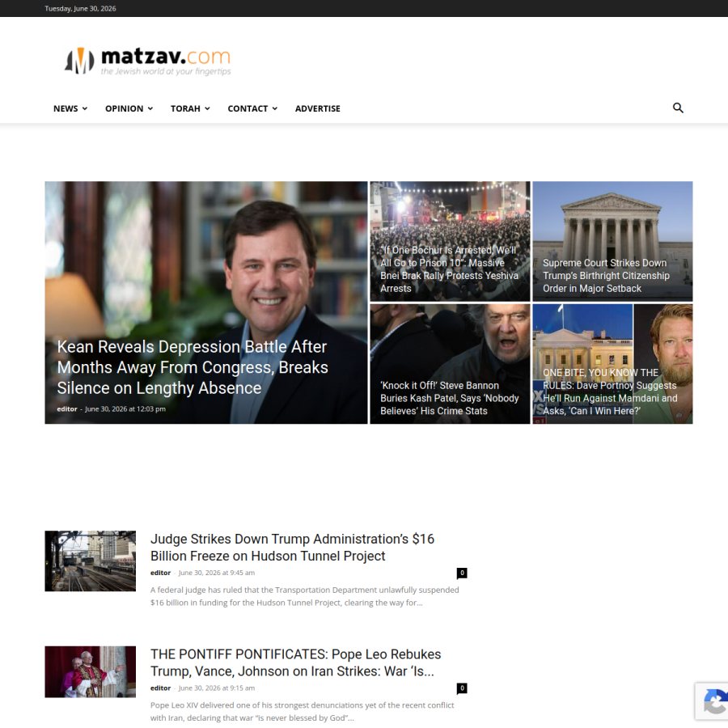Expand the OPINION menu

(129, 108)
